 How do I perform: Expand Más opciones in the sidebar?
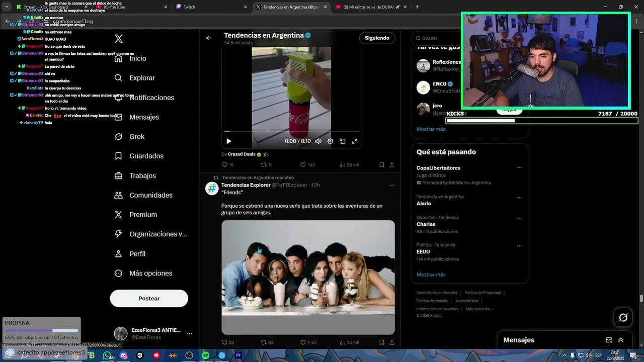pyautogui.click(x=143, y=274)
